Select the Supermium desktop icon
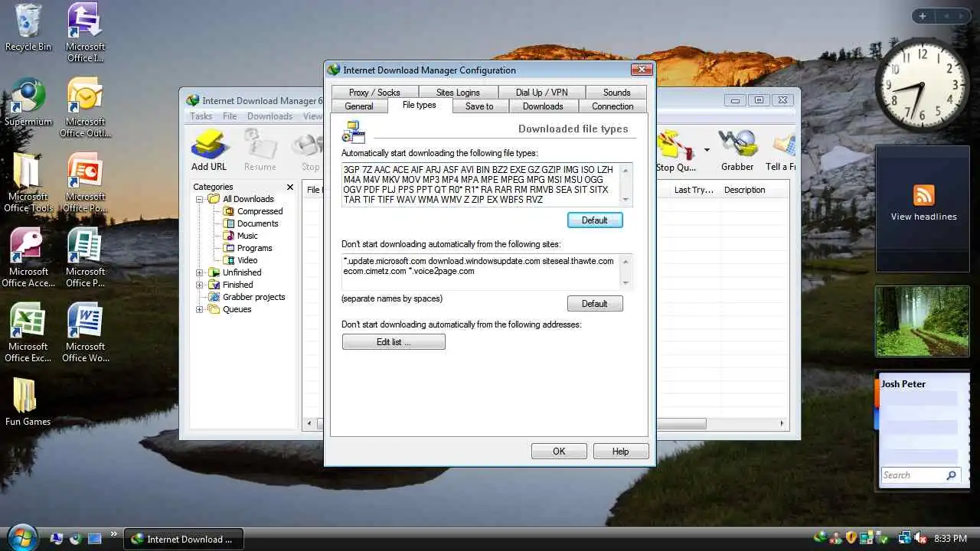The height and width of the screenshot is (551, 980). [28, 103]
